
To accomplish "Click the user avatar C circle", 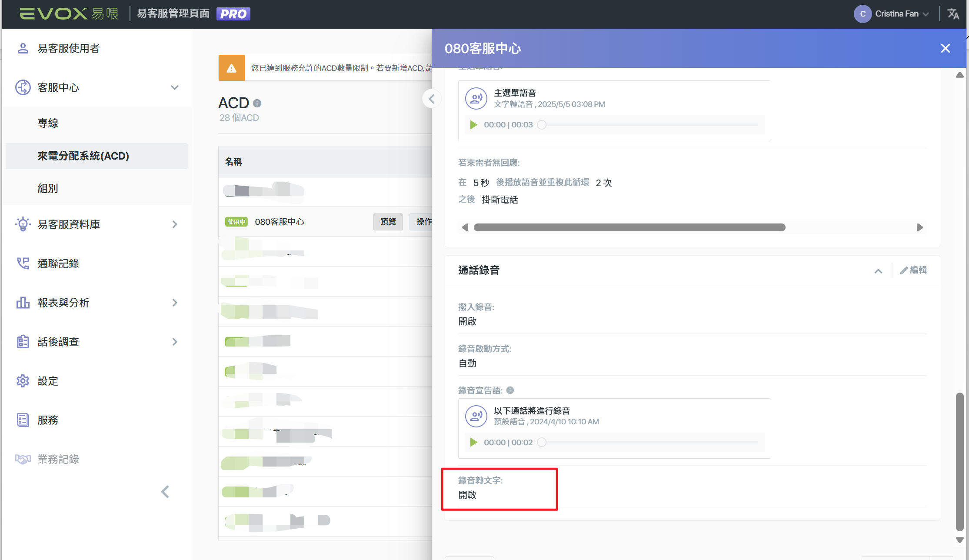I will (863, 14).
